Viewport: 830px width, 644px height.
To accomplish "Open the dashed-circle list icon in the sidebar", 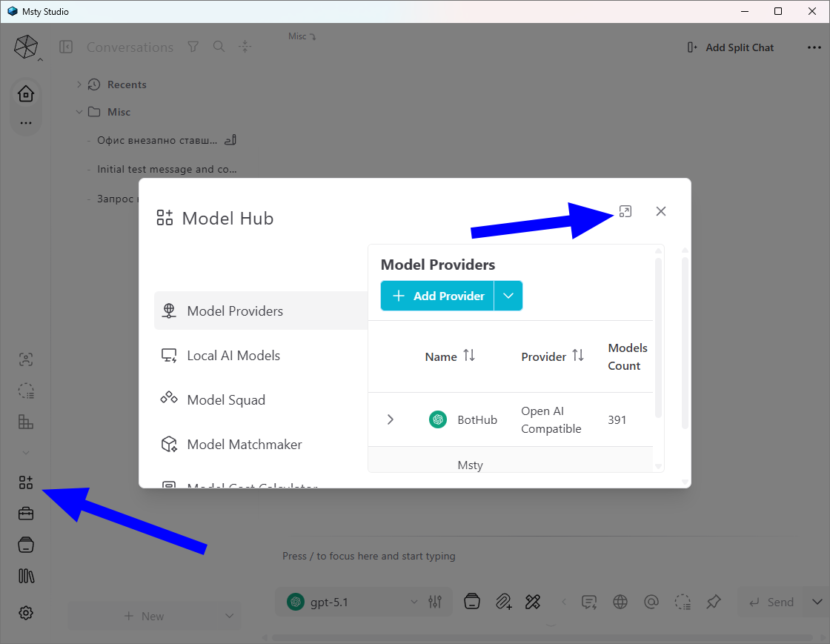I will 26,391.
